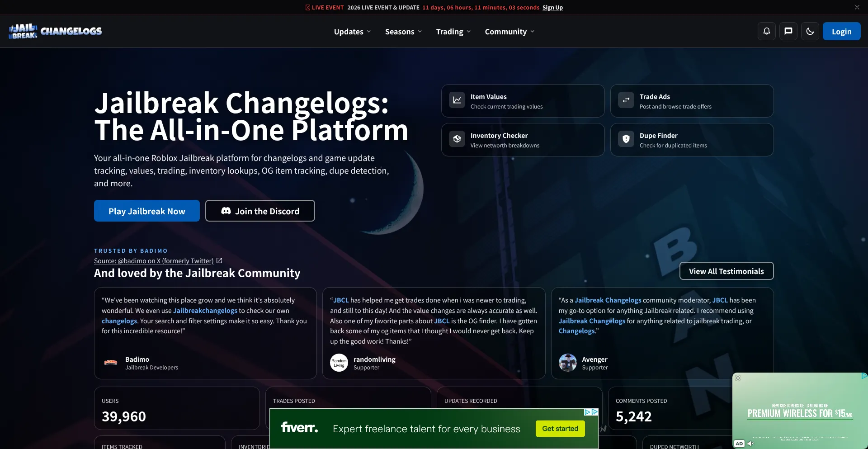Open the Trade Ads card

pos(692,101)
